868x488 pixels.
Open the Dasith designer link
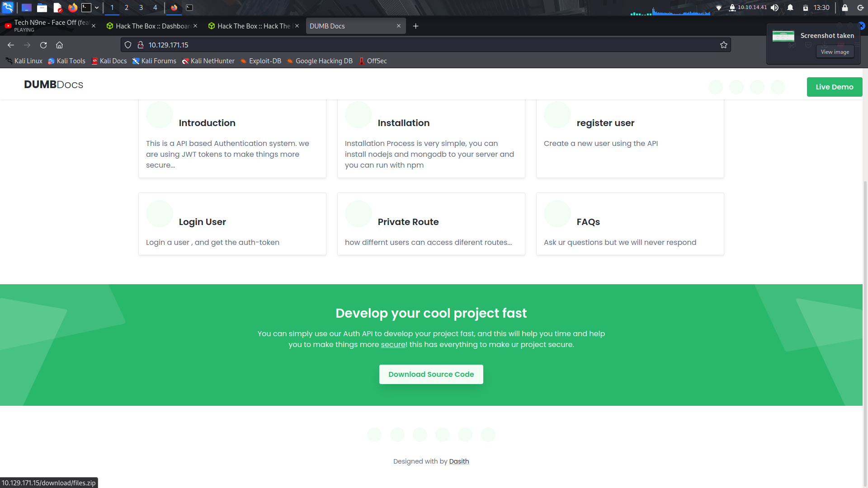(x=459, y=461)
